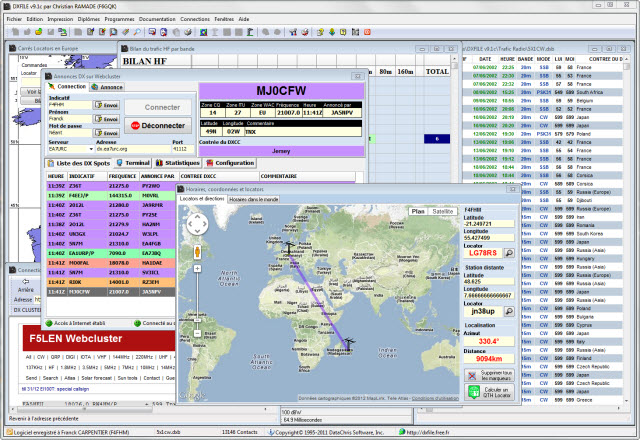640x440 pixels.
Task: Open the Statistiques tab
Action: [178, 163]
